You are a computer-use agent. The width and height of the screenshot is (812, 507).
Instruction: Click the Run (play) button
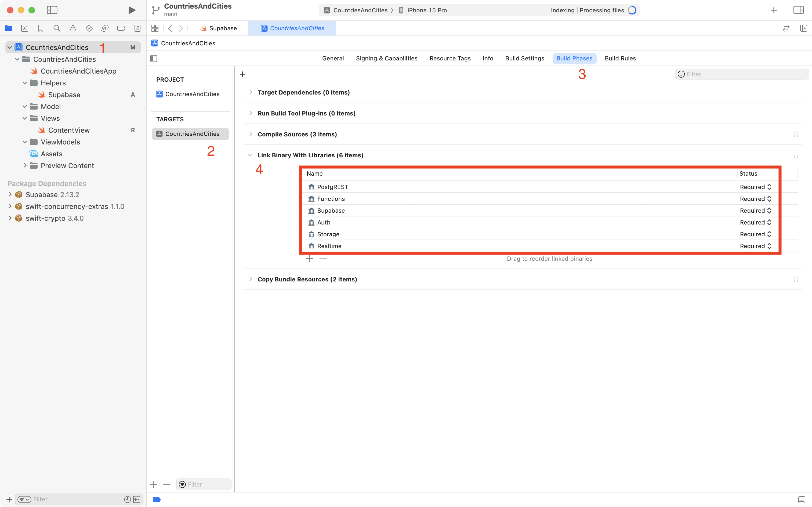(x=132, y=10)
